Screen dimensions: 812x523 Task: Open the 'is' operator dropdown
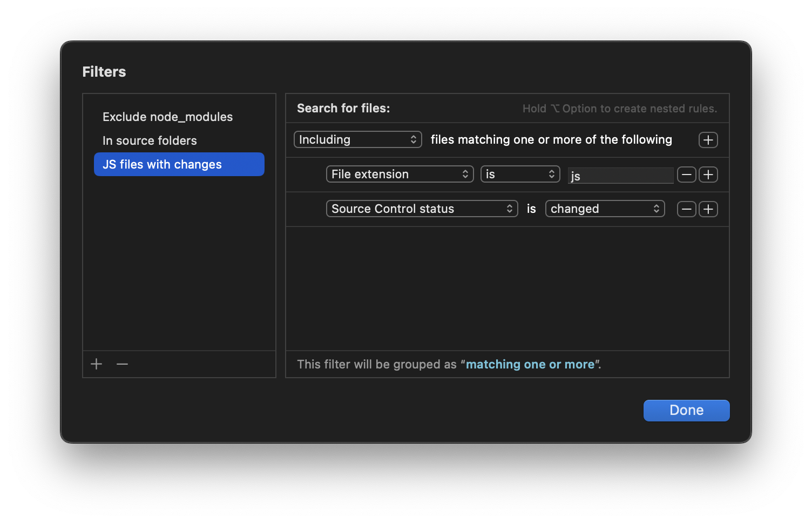[520, 174]
